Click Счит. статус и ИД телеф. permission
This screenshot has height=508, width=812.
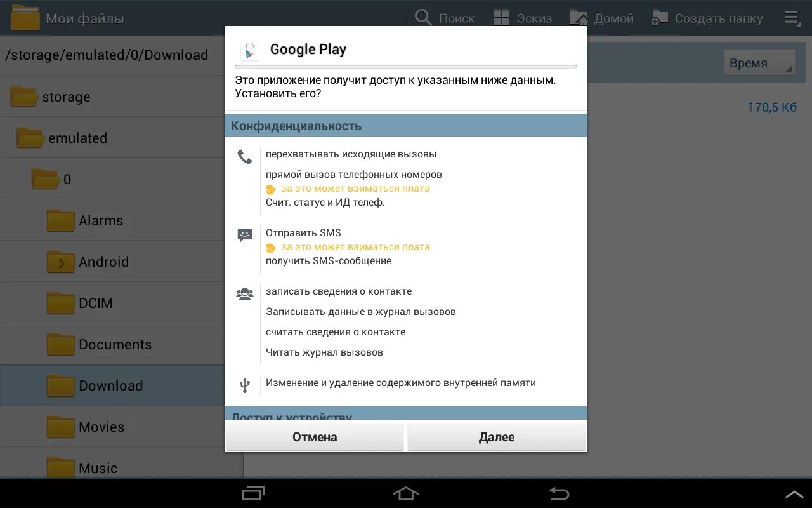tap(325, 203)
